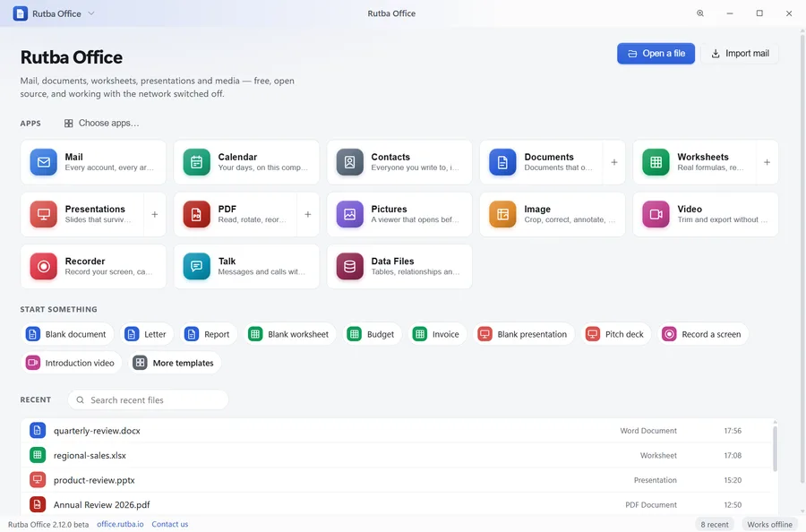
Task: Launch the Worksheets app icon
Action: pyautogui.click(x=656, y=162)
